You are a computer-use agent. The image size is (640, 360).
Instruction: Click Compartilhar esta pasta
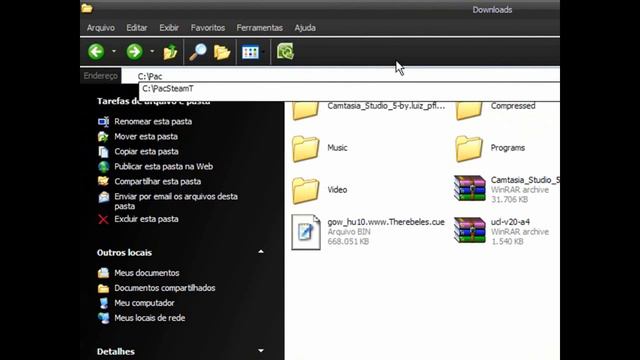[158, 181]
